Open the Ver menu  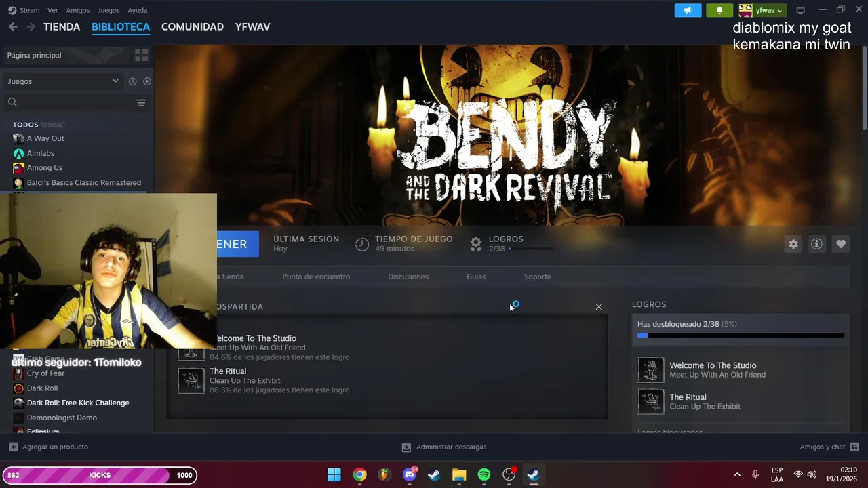[53, 10]
